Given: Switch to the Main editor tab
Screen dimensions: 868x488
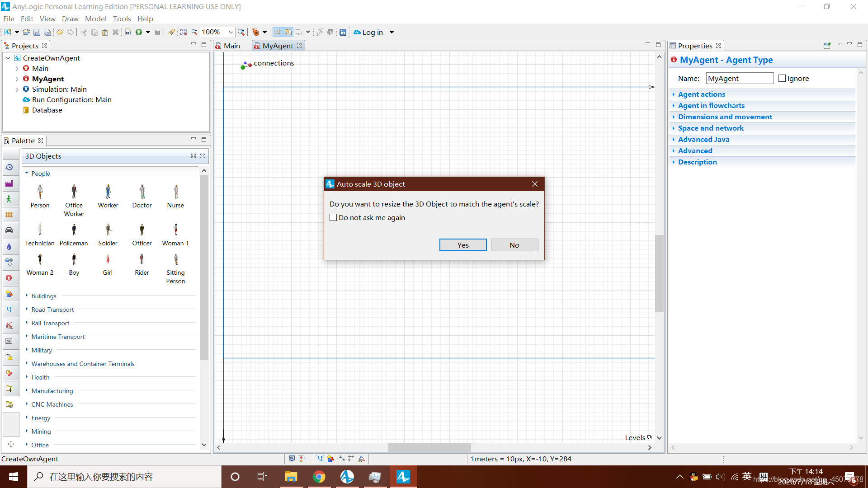Looking at the screenshot, I should tap(231, 46).
